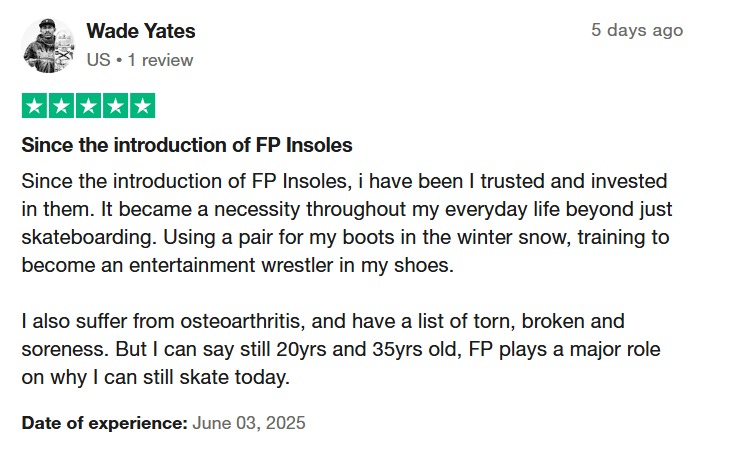Click the '1 review' count text

click(x=160, y=60)
